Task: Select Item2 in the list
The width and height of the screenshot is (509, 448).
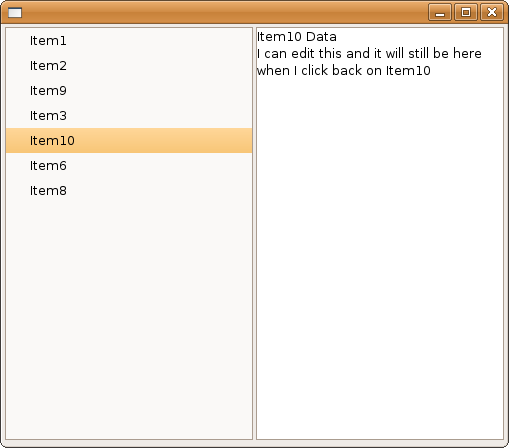Action: (x=129, y=66)
